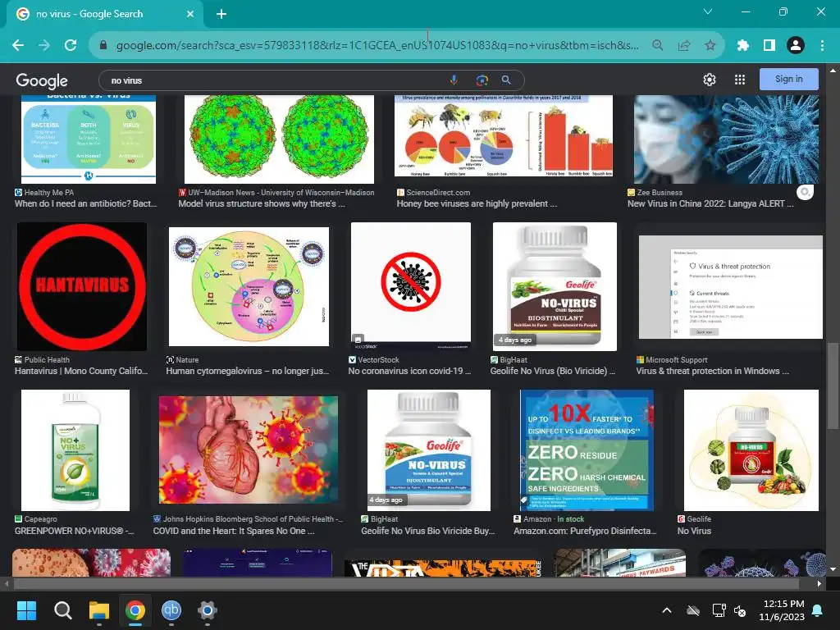
Task: Open 'GREENPOWER NO+VIRUS®' link
Action: 74,531
